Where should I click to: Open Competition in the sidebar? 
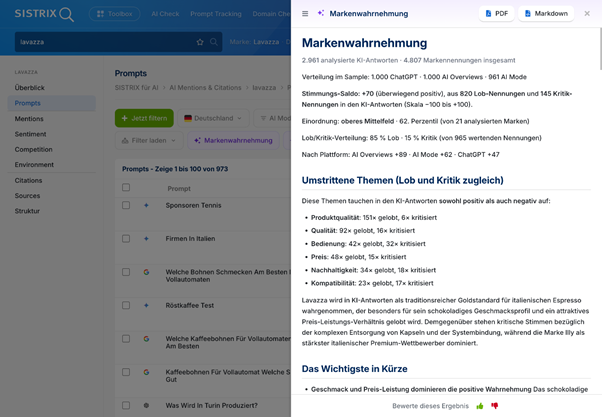point(33,149)
